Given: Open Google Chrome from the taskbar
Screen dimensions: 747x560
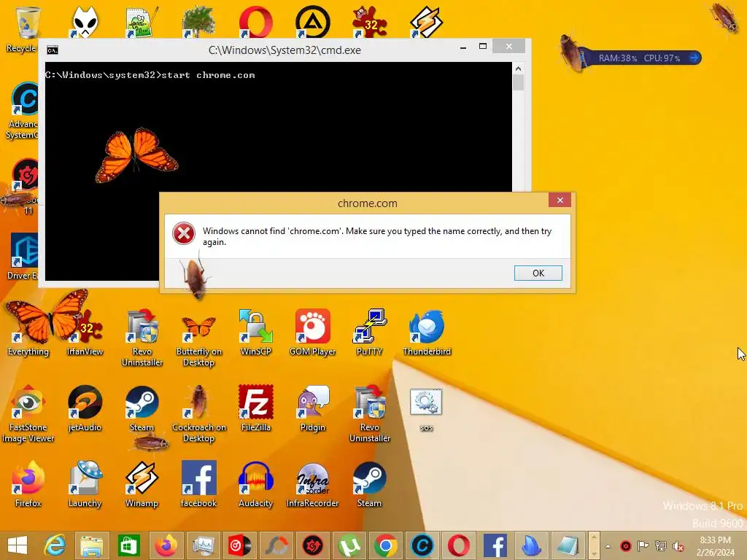Looking at the screenshot, I should point(386,545).
